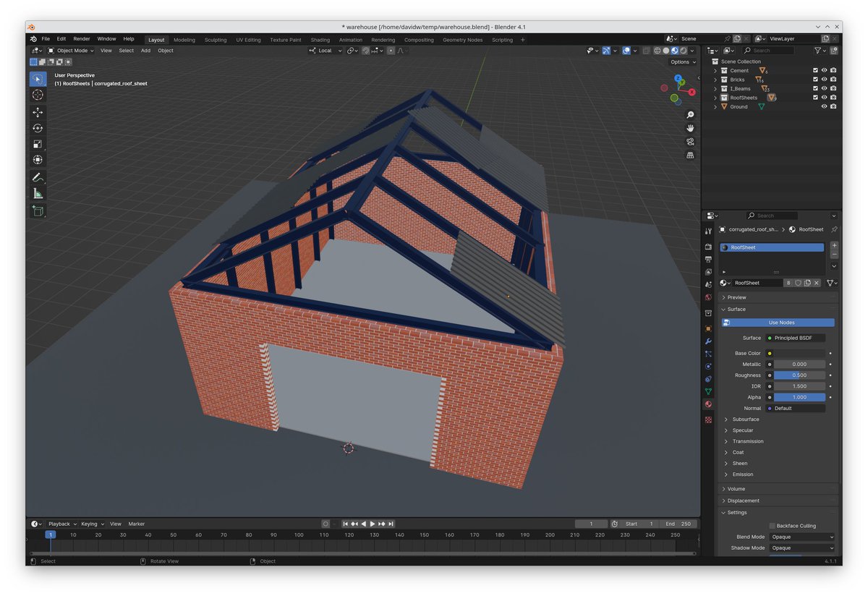
Task: Expand the RoofSheets collection
Action: (x=716, y=98)
